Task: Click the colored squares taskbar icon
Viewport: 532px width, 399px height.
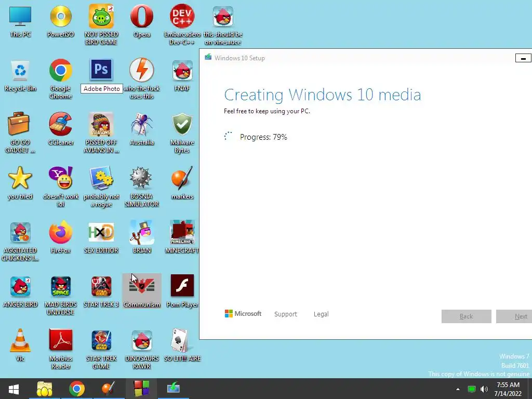Action: pyautogui.click(x=141, y=389)
